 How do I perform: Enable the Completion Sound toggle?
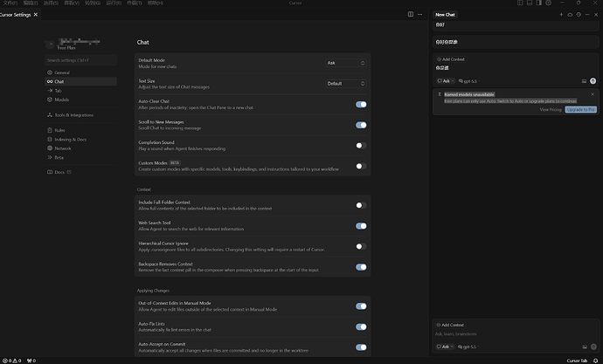coord(361,146)
